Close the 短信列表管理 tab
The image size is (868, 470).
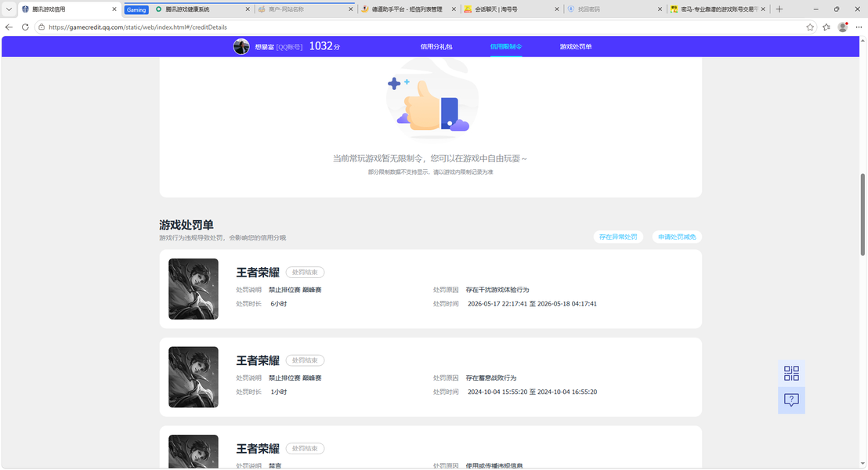tap(454, 9)
